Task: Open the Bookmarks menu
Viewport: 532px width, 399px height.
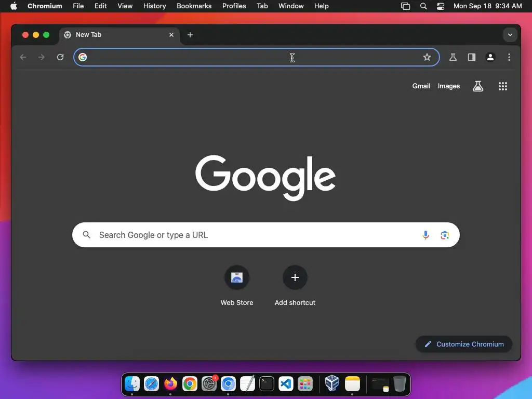Action: tap(194, 6)
